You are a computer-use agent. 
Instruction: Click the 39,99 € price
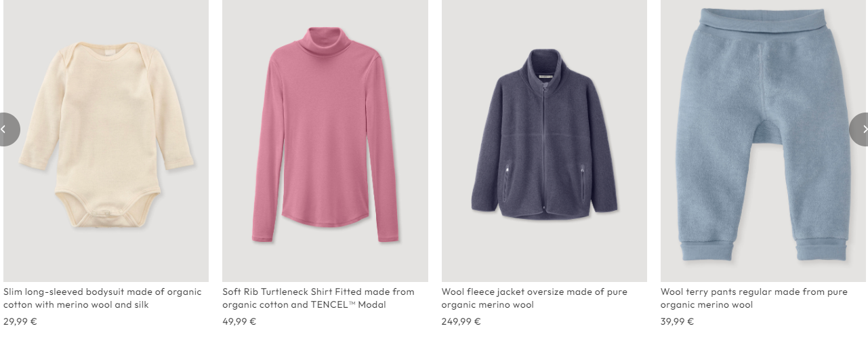[x=677, y=321]
